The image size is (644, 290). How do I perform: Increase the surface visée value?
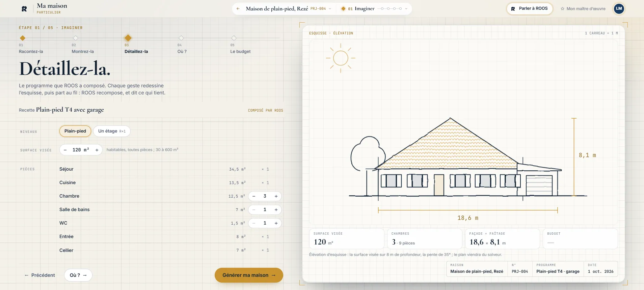(97, 150)
